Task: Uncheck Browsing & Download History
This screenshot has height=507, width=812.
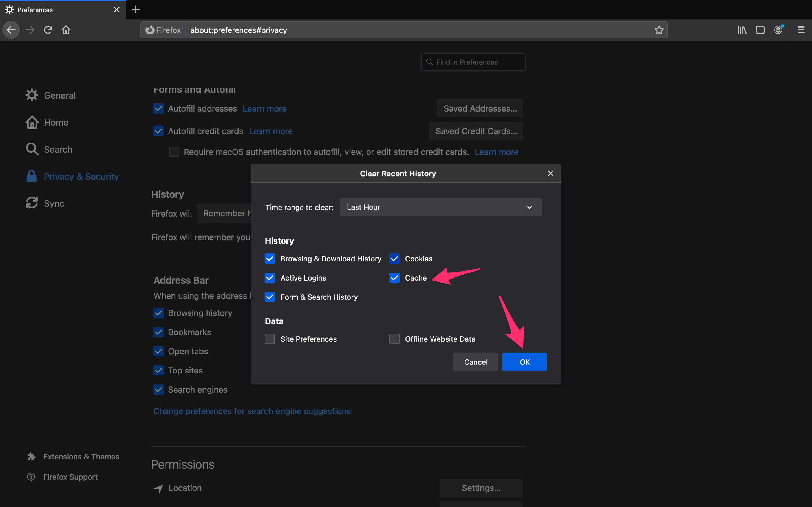Action: (x=270, y=259)
